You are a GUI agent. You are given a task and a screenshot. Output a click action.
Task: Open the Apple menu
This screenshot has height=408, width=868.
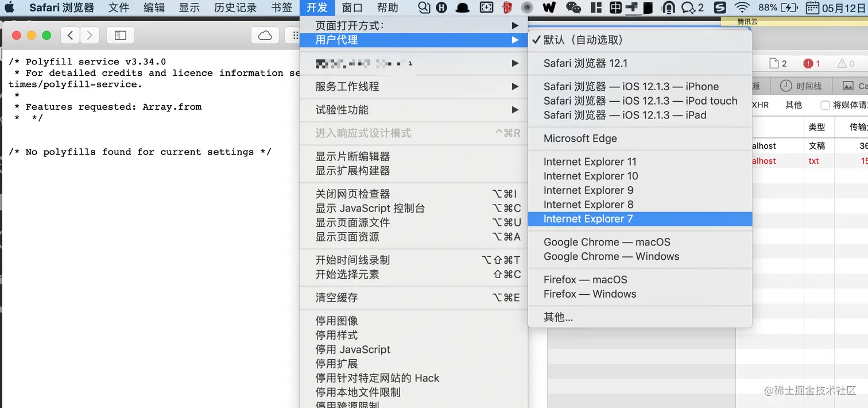[10, 7]
